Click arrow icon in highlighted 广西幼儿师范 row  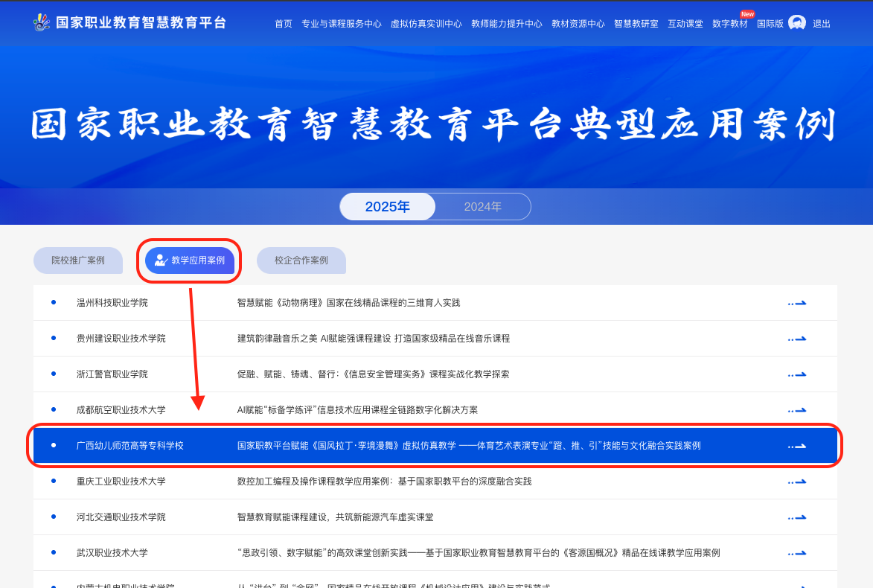(797, 446)
